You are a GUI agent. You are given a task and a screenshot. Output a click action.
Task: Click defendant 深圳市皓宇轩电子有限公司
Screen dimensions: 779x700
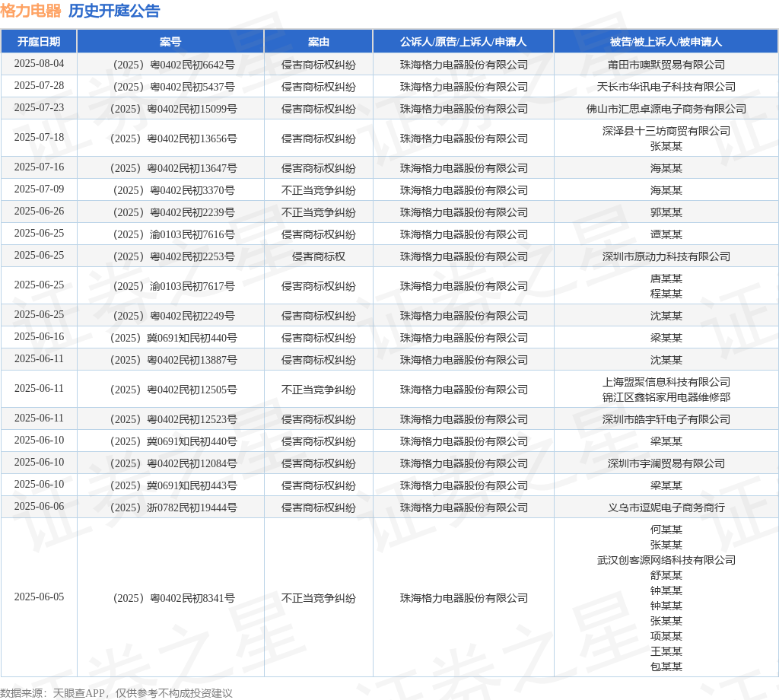pos(666,420)
